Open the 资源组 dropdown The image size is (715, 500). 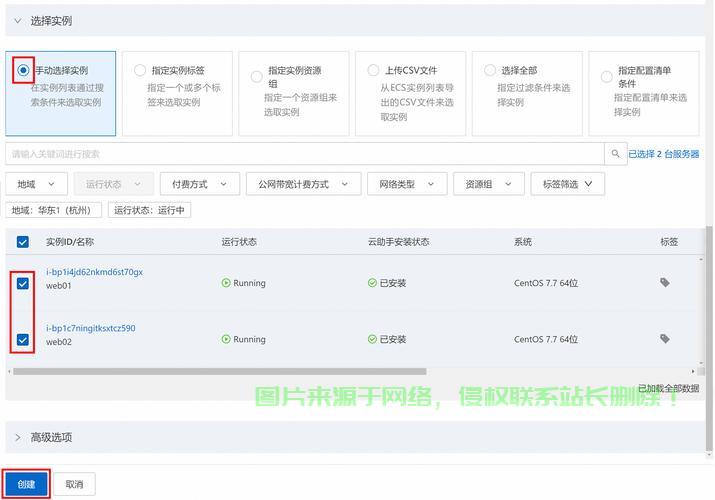point(489,184)
